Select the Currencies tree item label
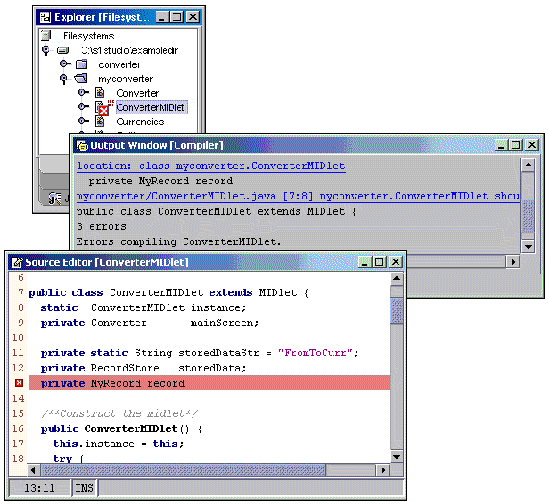The width and height of the screenshot is (549, 504). 140,122
